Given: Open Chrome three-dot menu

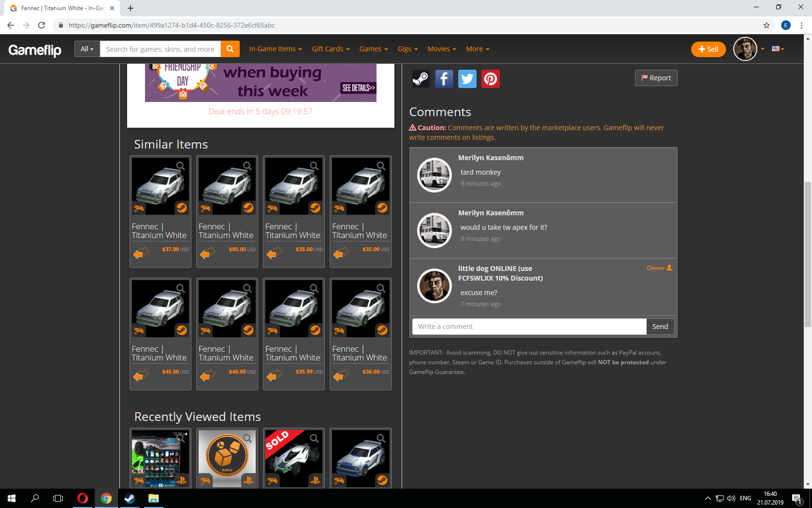Looking at the screenshot, I should [x=802, y=25].
